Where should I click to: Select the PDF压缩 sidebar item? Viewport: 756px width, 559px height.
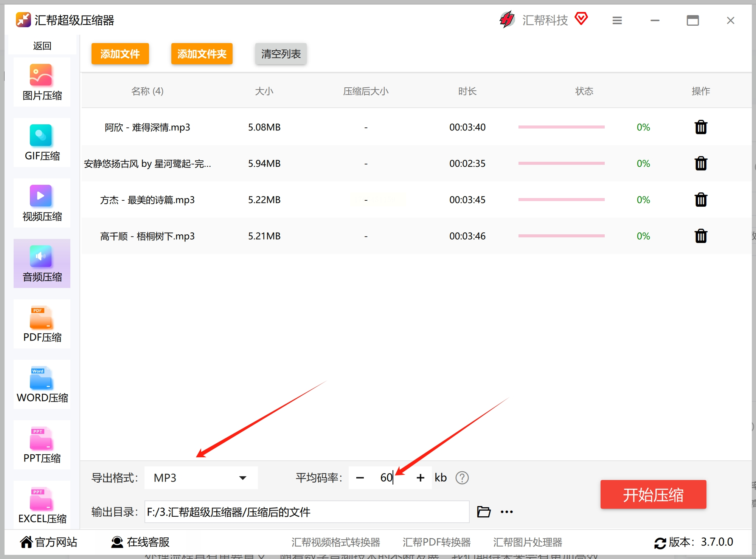pyautogui.click(x=42, y=324)
